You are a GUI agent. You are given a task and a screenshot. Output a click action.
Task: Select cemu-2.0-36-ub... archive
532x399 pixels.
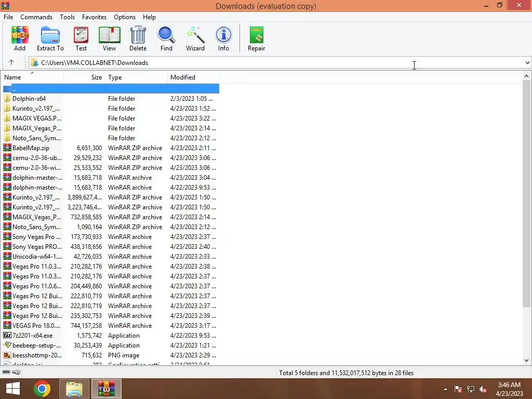[x=111, y=157]
